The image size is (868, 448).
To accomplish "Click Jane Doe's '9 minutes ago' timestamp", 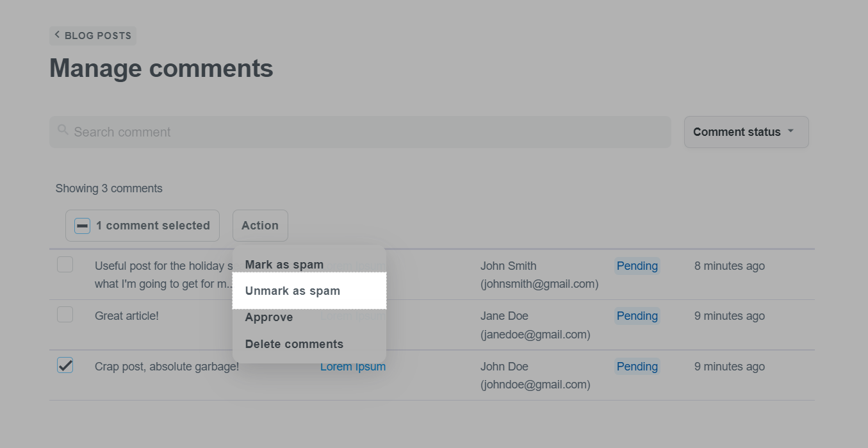I will [730, 316].
